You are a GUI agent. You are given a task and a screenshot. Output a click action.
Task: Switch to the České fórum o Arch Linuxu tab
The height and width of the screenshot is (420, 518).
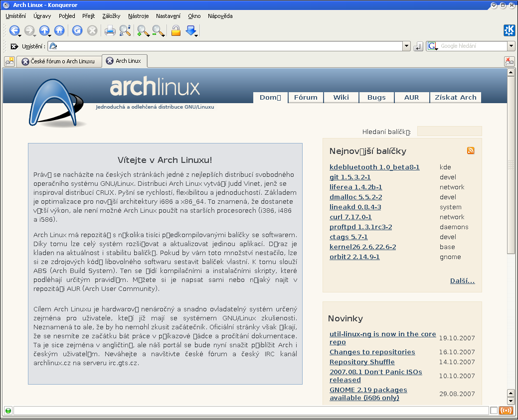pyautogui.click(x=59, y=61)
